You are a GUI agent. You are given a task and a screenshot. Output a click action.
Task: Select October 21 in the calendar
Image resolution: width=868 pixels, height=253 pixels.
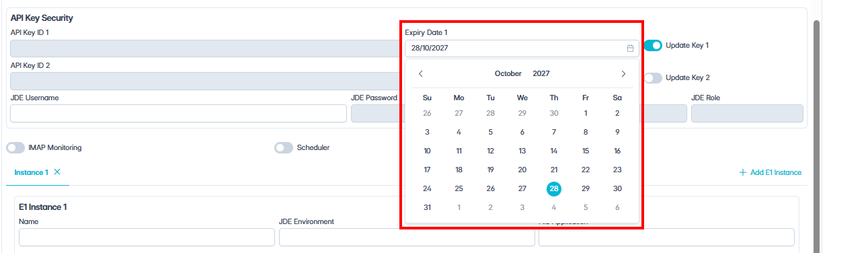554,170
